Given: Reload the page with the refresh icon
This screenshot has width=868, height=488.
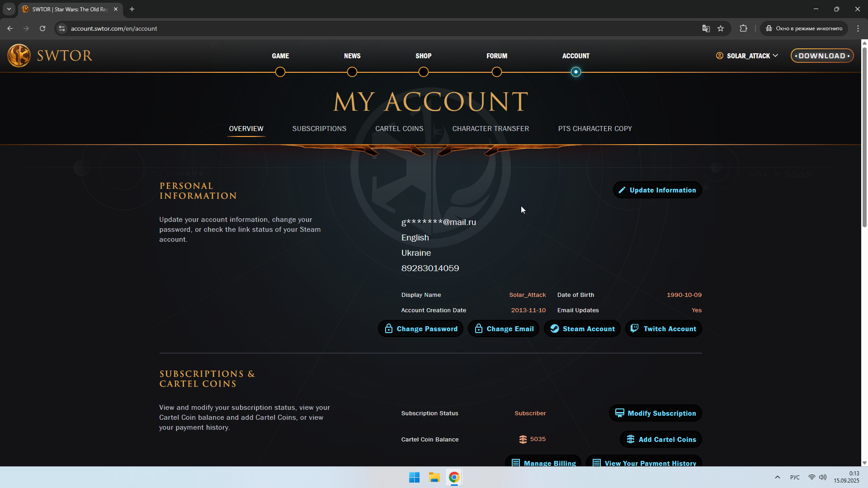Looking at the screenshot, I should point(42,28).
